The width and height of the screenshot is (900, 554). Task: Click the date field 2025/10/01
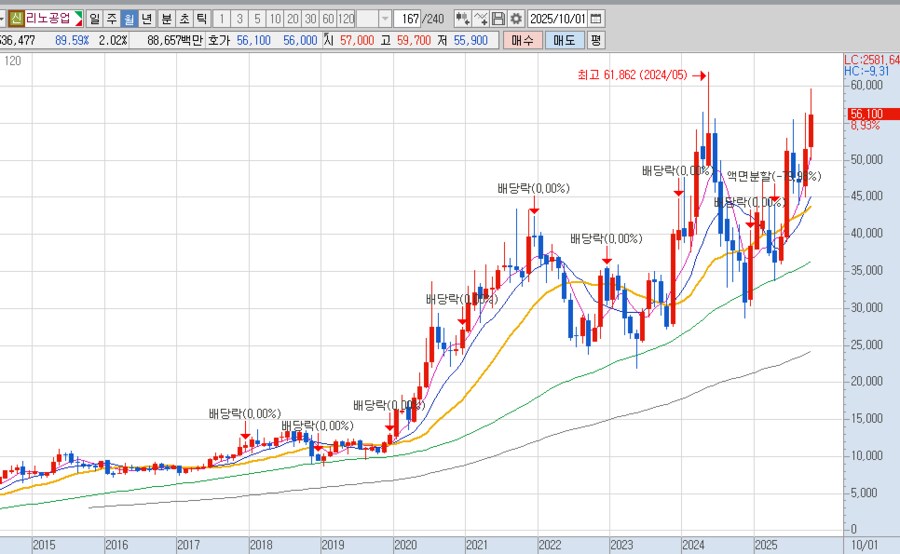point(557,19)
